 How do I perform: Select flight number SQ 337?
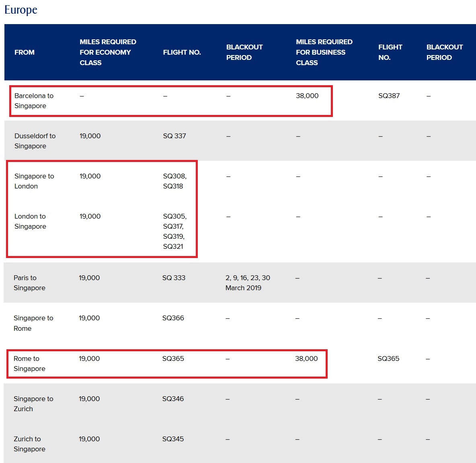(174, 136)
